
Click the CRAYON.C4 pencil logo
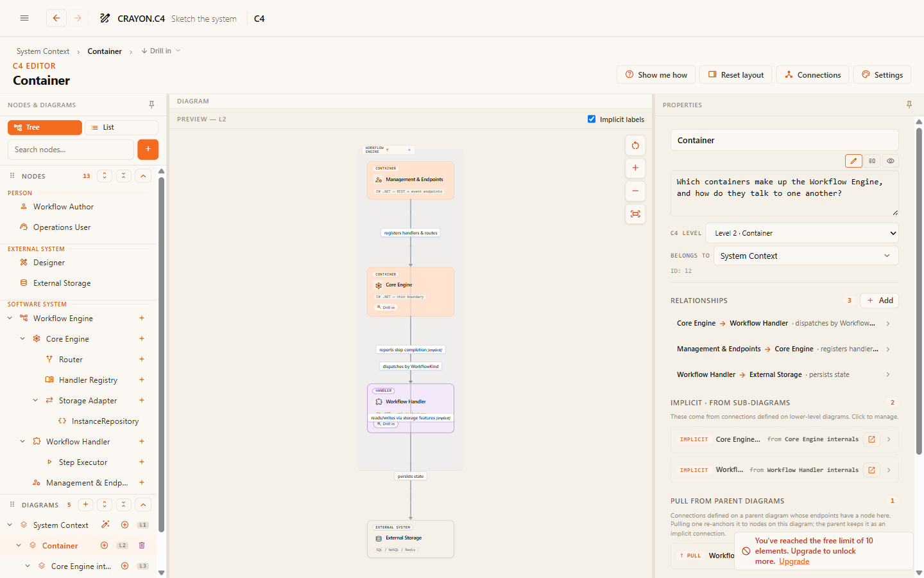(105, 18)
